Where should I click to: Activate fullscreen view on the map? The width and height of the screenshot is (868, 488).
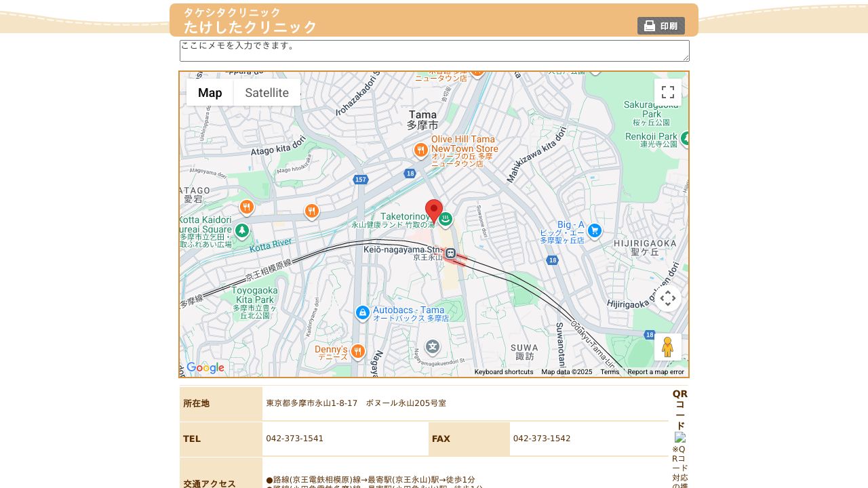[668, 92]
